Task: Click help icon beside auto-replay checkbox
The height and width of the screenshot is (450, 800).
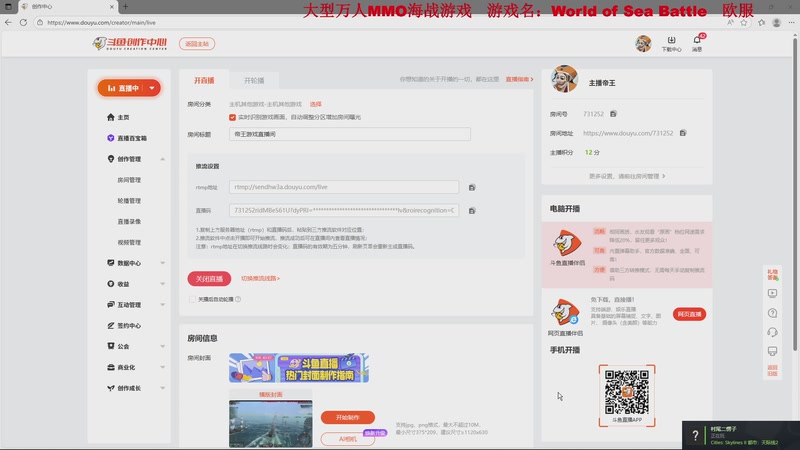Action: tap(238, 299)
